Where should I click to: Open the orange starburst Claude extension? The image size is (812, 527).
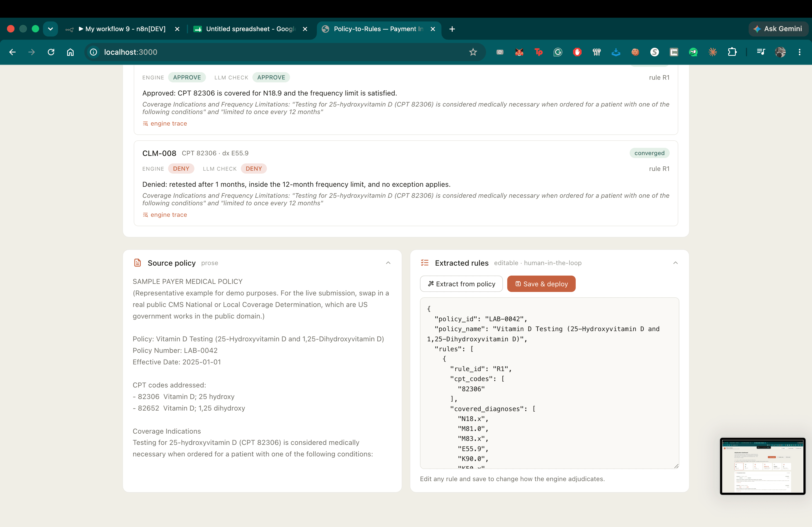pos(713,52)
